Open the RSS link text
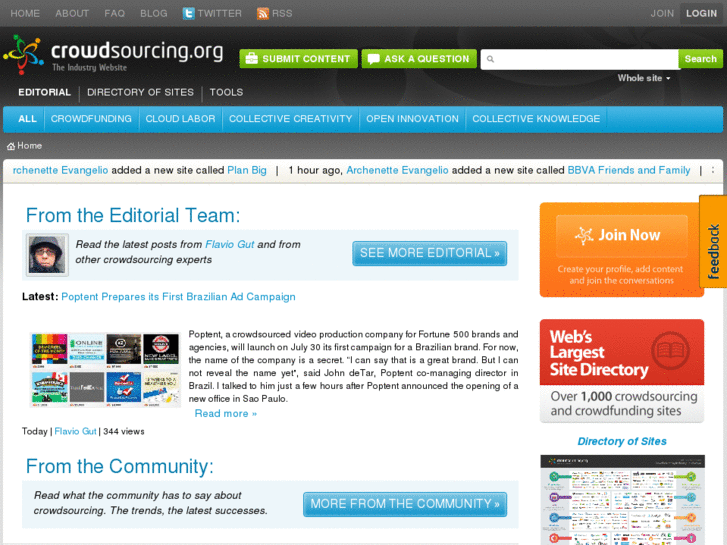727x545 pixels. click(x=282, y=13)
